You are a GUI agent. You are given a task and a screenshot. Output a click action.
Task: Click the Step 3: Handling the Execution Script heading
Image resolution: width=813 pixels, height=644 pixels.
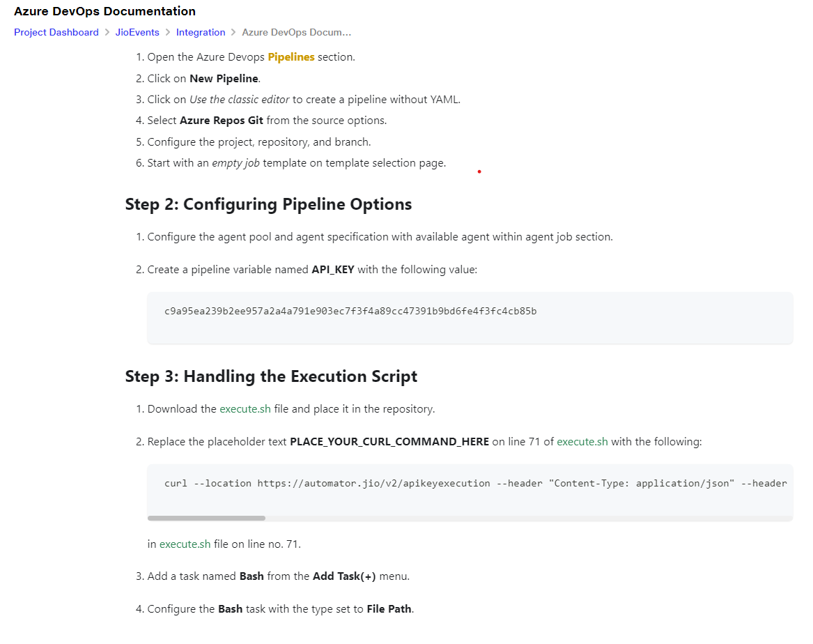(271, 376)
